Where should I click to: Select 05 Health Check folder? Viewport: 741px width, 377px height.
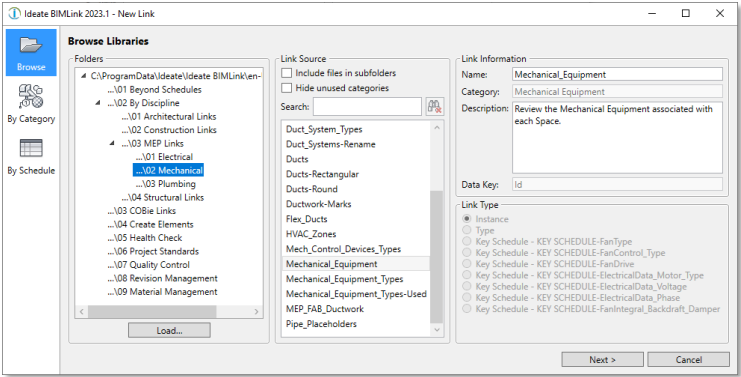144,238
